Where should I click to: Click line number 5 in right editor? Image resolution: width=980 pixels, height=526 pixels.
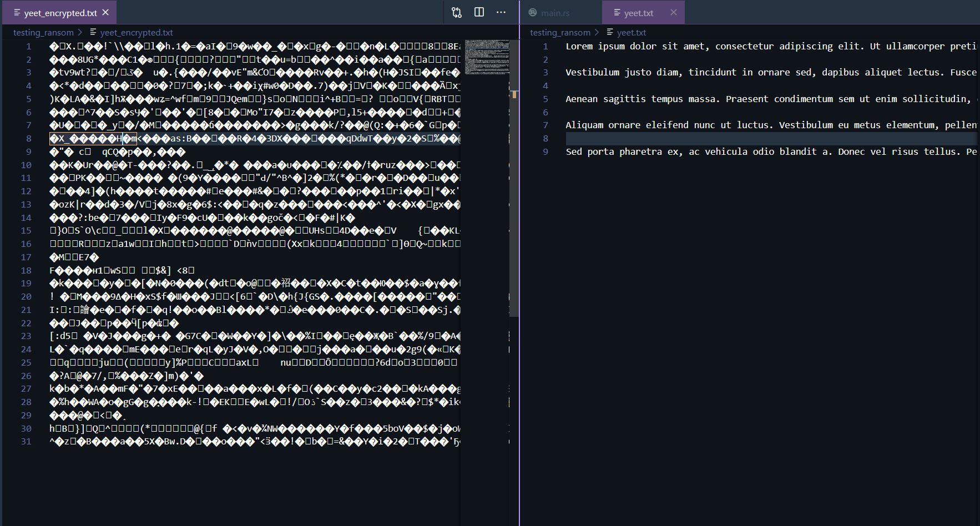coord(545,99)
